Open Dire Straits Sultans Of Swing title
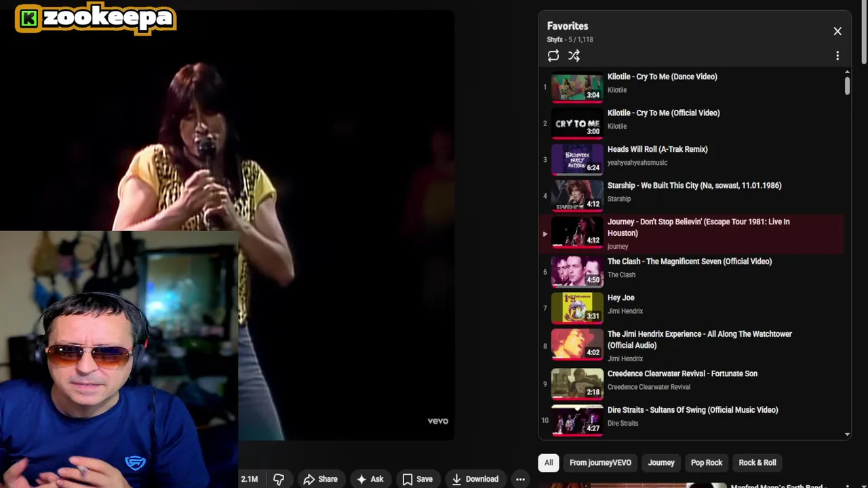Image resolution: width=868 pixels, height=488 pixels. point(692,410)
